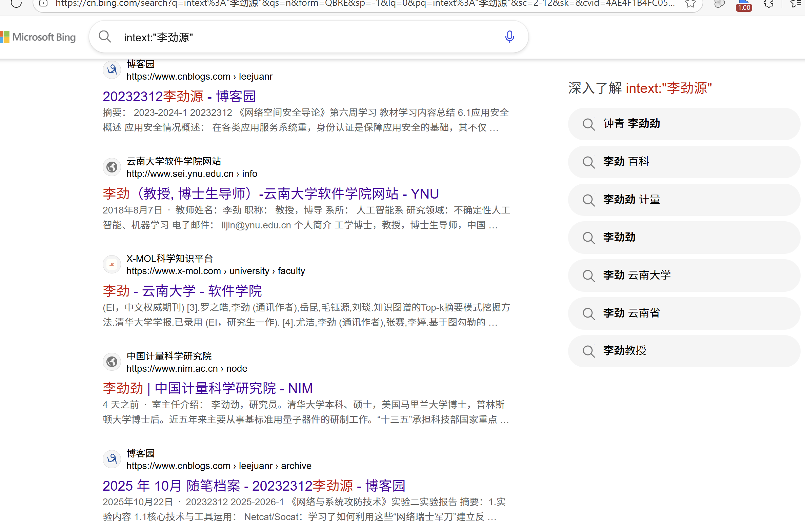Click the site info icon in address bar
Viewport: 805px width, 532px height.
(x=43, y=3)
